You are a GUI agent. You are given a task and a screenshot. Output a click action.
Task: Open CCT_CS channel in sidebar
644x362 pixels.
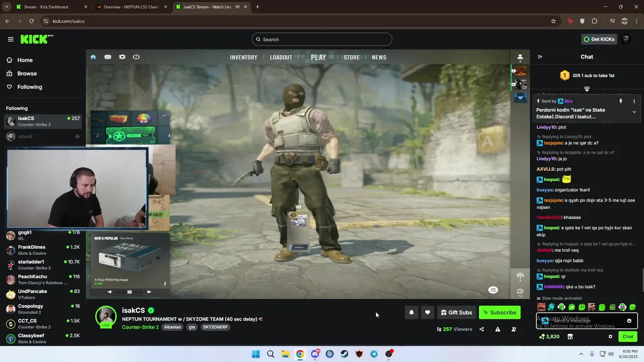click(43, 323)
